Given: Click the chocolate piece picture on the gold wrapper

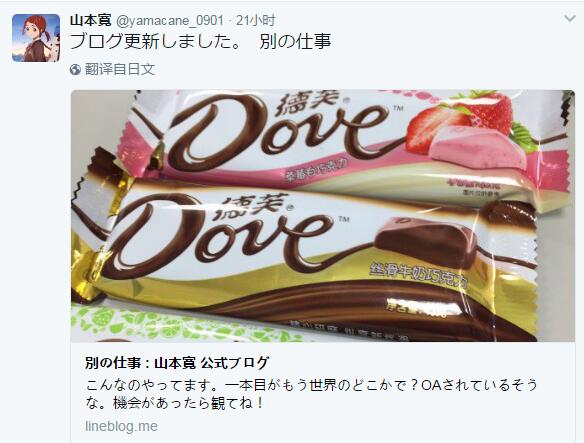Looking at the screenshot, I should pos(425,240).
